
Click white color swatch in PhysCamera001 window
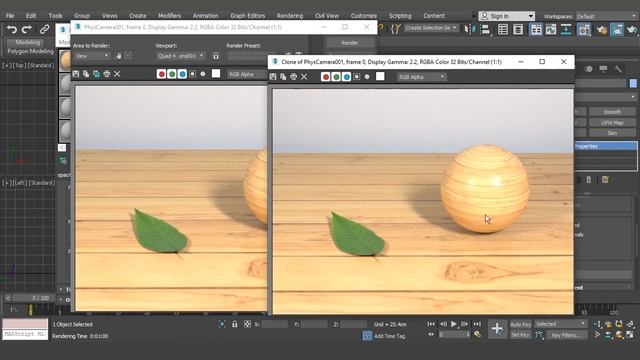[x=216, y=73]
